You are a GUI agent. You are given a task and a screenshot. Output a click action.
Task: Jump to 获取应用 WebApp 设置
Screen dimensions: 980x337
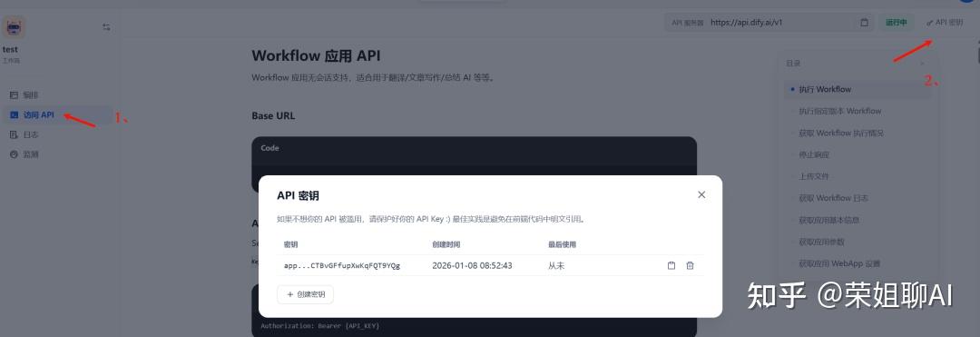point(839,263)
